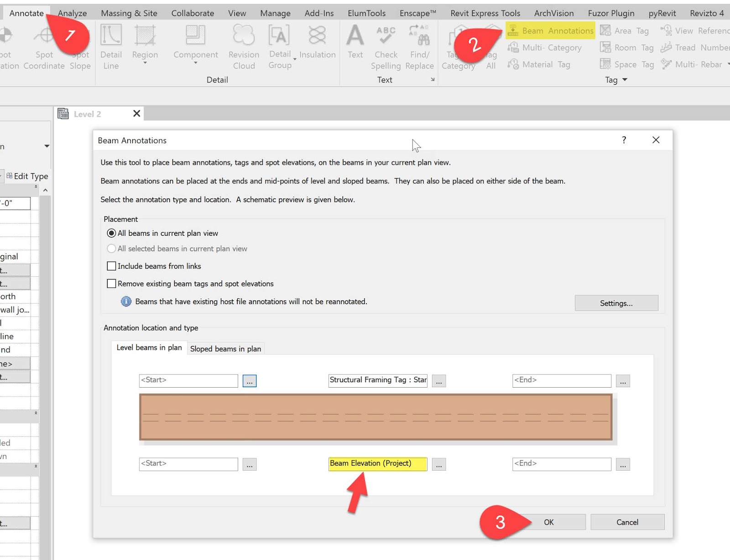
Task: Enable Include beams from links
Action: click(x=111, y=266)
